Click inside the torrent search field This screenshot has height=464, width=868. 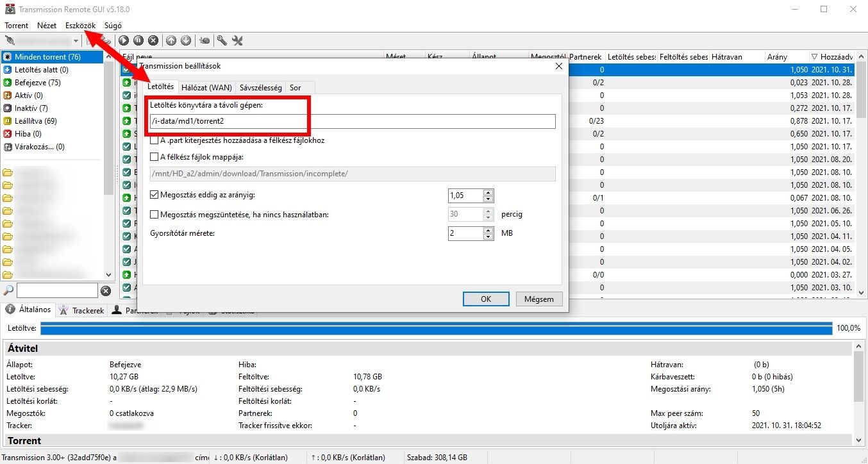(x=57, y=291)
